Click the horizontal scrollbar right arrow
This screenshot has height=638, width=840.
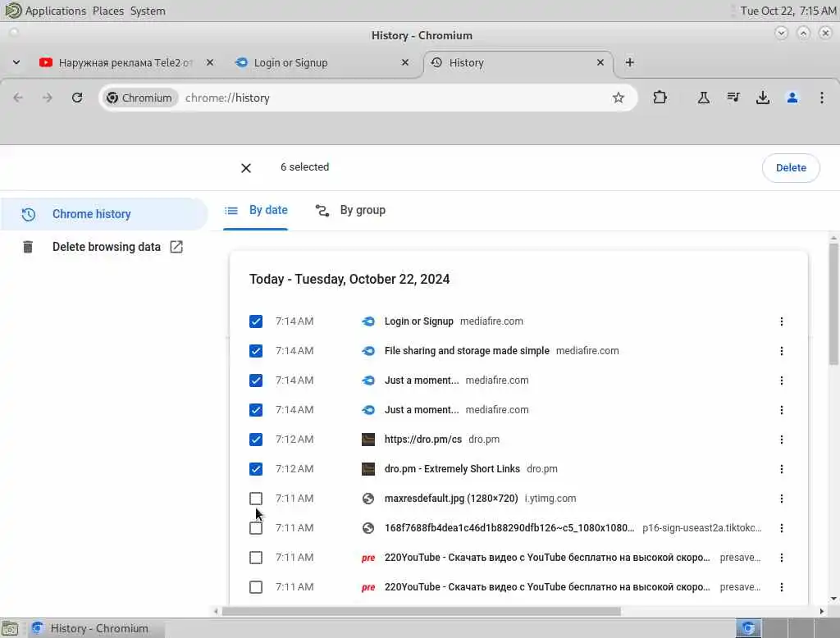(x=822, y=611)
